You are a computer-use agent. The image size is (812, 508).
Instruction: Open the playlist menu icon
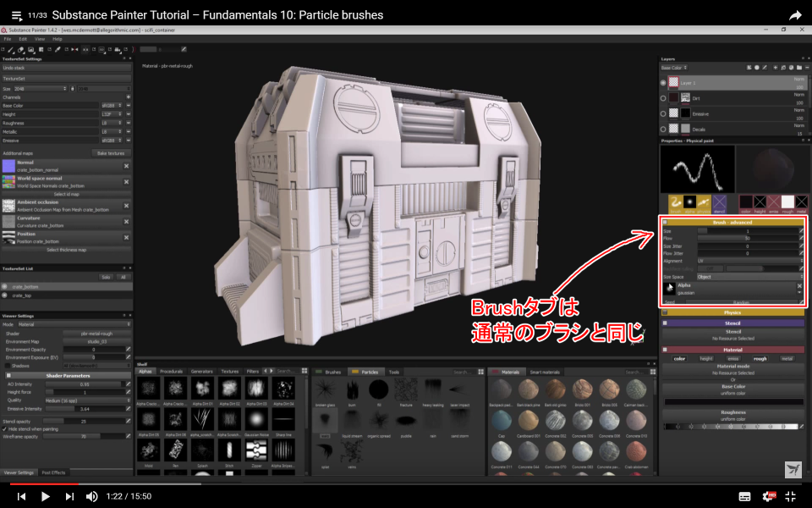[17, 15]
